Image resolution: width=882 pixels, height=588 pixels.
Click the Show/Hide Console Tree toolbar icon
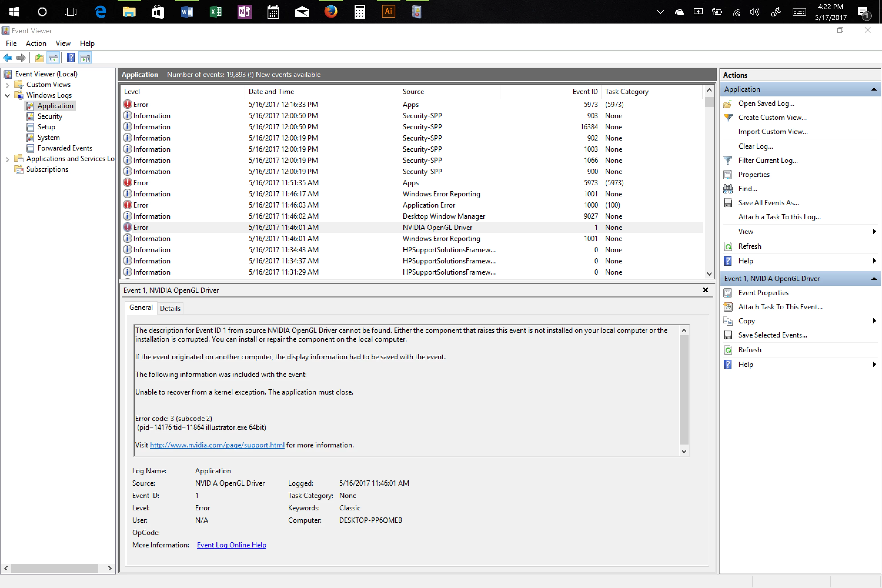coord(53,58)
